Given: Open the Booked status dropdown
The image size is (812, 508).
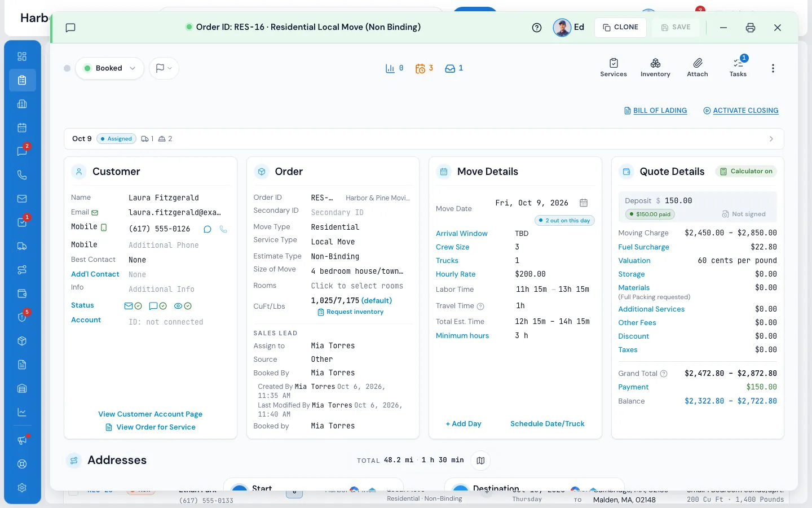Looking at the screenshot, I should click(x=110, y=68).
